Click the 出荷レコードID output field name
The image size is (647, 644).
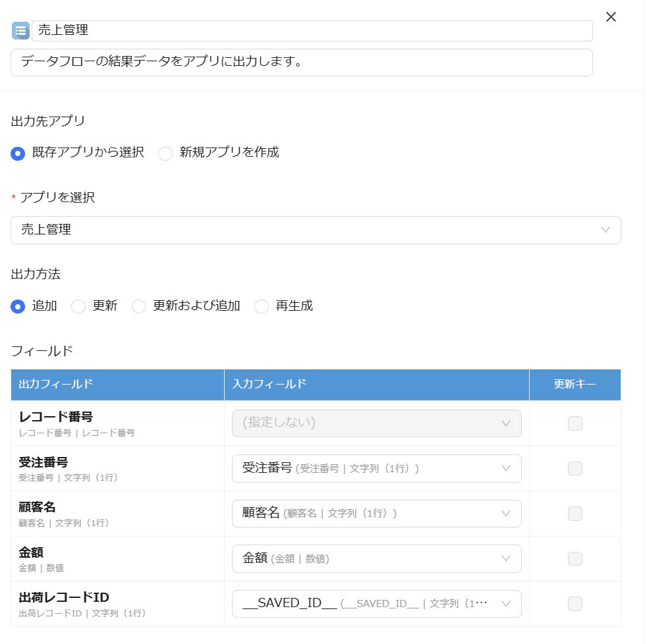point(64,597)
